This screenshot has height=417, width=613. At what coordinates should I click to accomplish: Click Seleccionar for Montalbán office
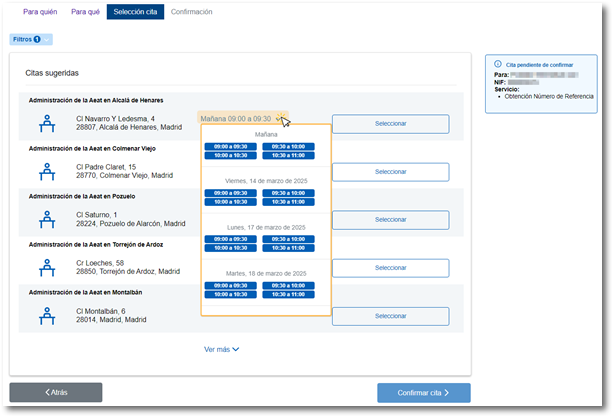[x=390, y=315]
